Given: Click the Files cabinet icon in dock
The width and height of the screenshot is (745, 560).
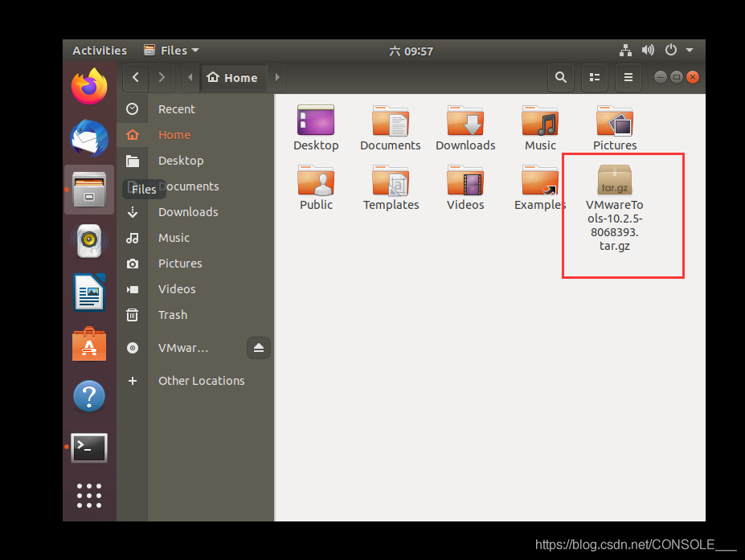Looking at the screenshot, I should coord(89,190).
